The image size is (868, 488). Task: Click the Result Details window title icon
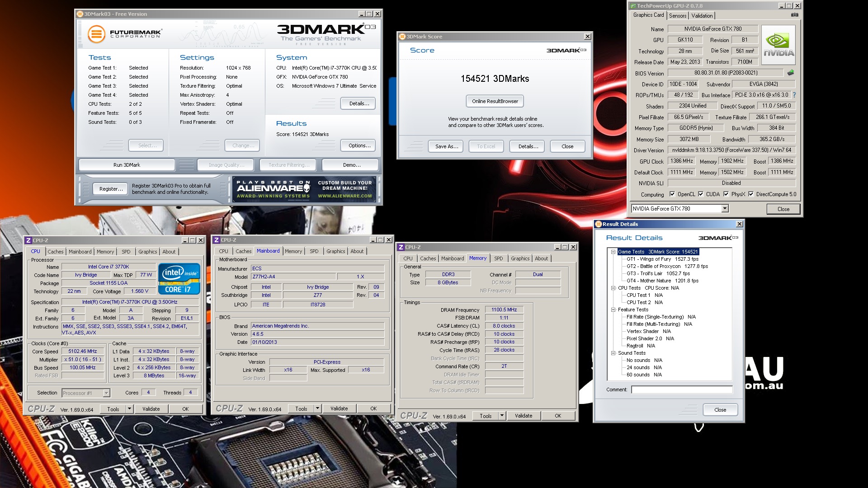pyautogui.click(x=599, y=224)
